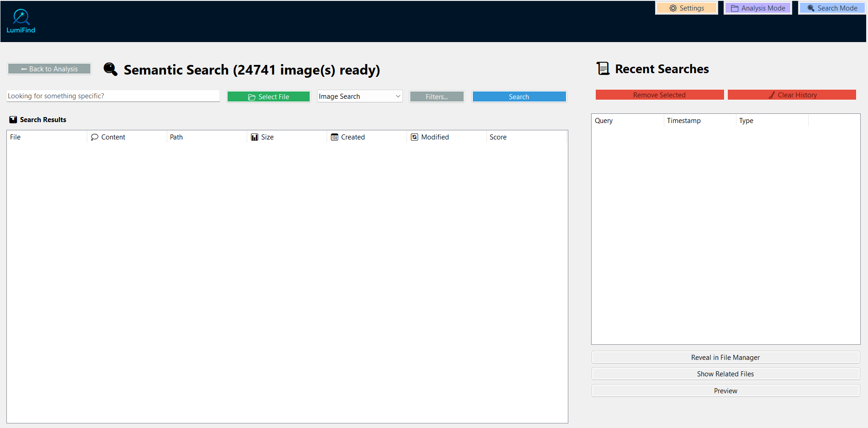The width and height of the screenshot is (868, 428).
Task: Expand the Image Search type dropdown
Action: [x=360, y=96]
